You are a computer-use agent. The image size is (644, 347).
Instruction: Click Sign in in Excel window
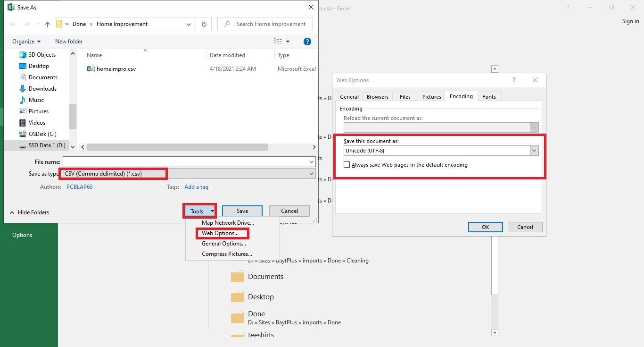click(x=630, y=21)
